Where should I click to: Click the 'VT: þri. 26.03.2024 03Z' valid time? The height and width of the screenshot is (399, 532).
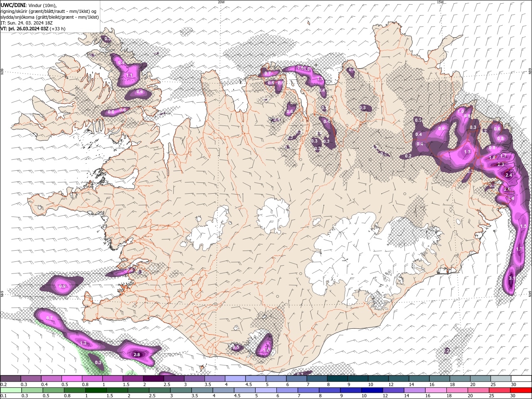pos(24,29)
